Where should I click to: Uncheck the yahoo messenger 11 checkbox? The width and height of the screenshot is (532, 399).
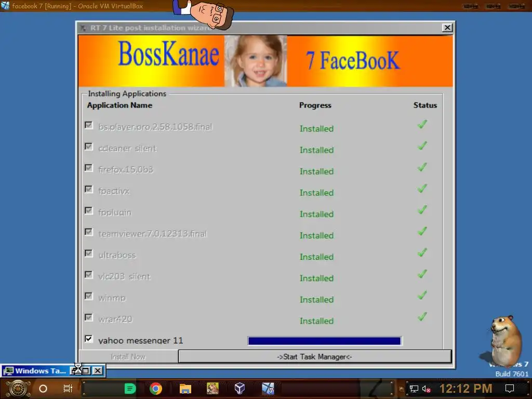pyautogui.click(x=88, y=339)
